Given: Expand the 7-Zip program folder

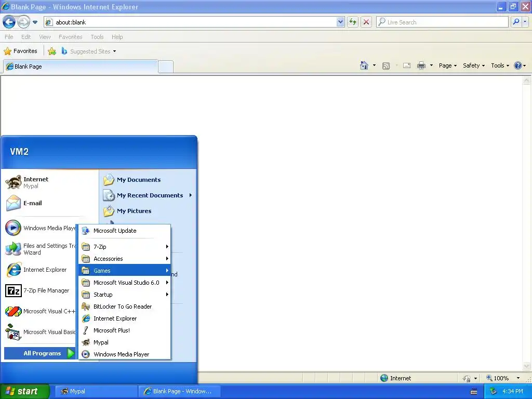Looking at the screenshot, I should click(125, 247).
